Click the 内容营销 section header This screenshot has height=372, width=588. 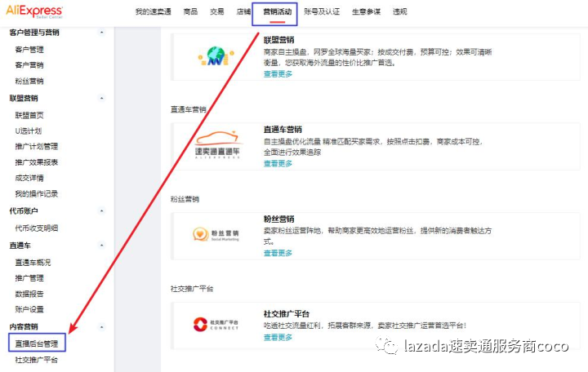click(x=24, y=326)
